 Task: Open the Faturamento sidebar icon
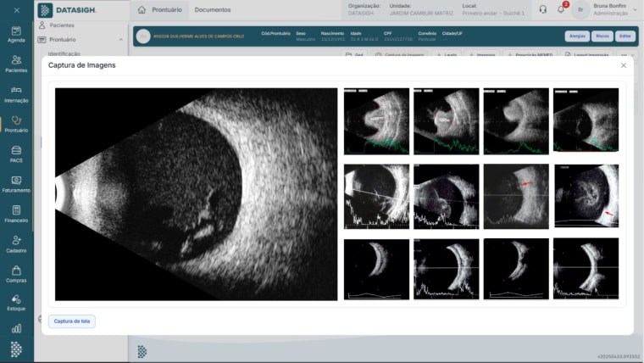(x=16, y=184)
